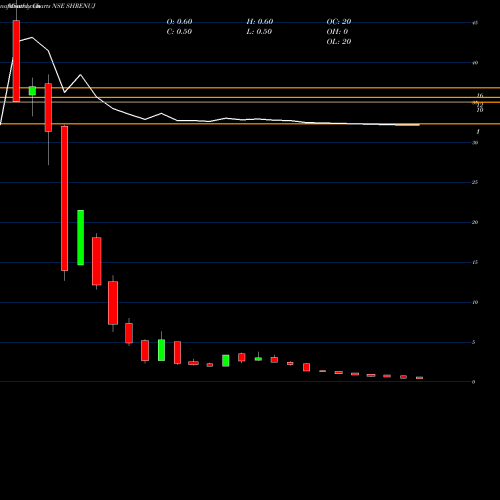Click the lowest orange horizontal level line
The image size is (500, 500).
[250, 124]
